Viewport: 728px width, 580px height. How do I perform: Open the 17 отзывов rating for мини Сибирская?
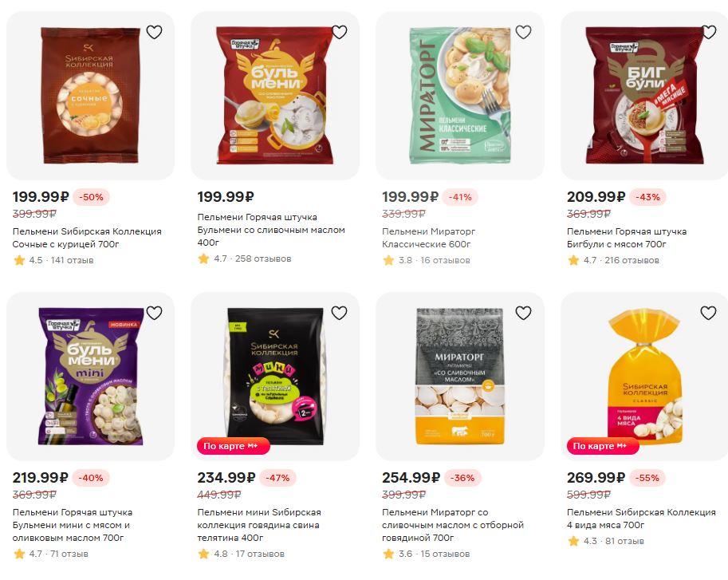pyautogui.click(x=242, y=554)
